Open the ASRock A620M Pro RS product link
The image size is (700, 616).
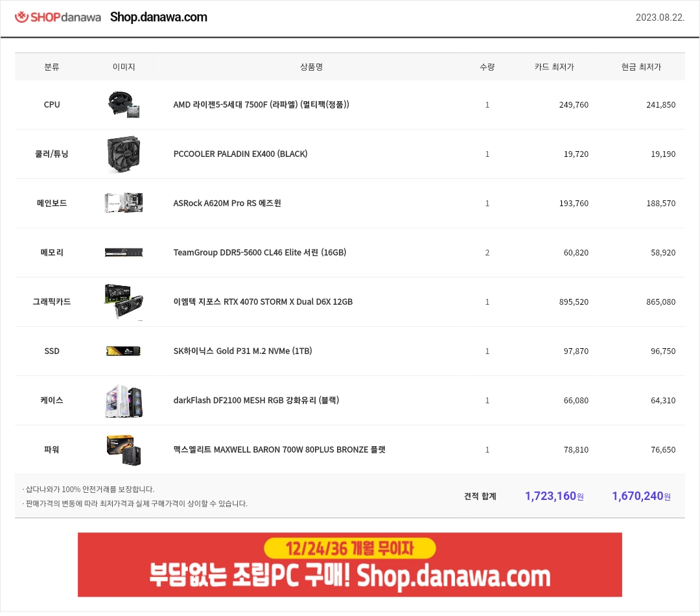point(227,203)
